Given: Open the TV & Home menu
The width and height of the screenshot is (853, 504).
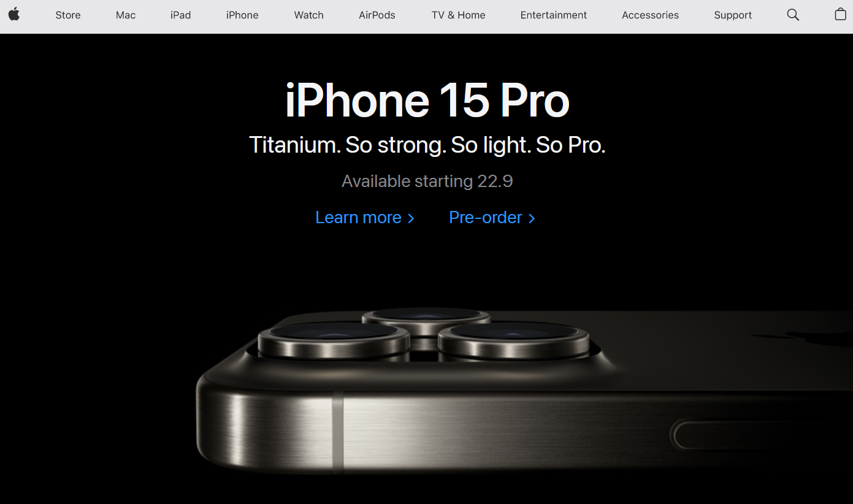Looking at the screenshot, I should [458, 15].
